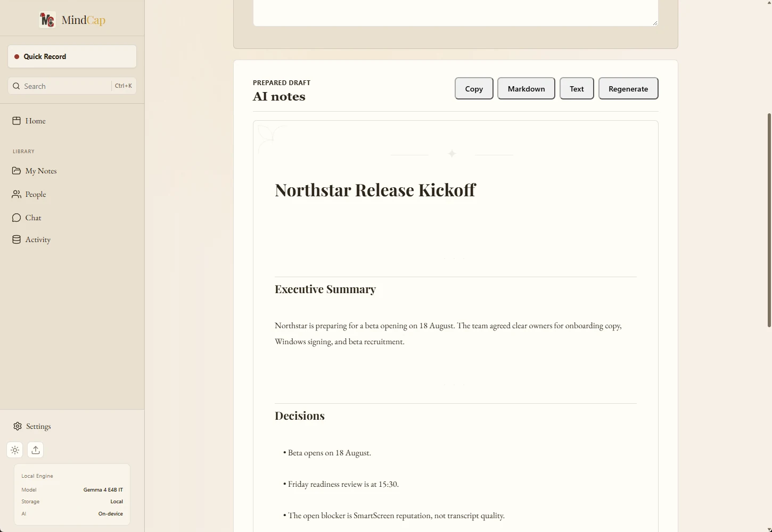Viewport: 772px width, 532px height.
Task: Click the 'PREPARED DRAFT' label
Action: click(282, 82)
